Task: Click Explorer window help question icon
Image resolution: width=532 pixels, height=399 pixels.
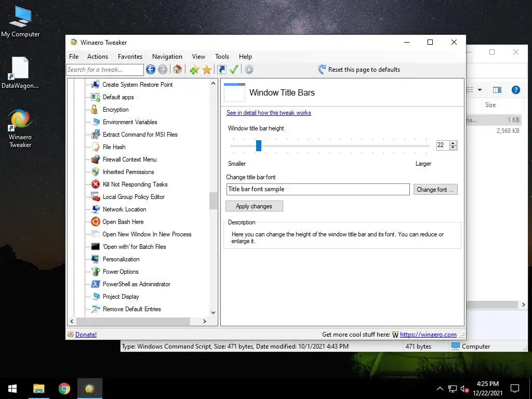Action: pyautogui.click(x=516, y=90)
